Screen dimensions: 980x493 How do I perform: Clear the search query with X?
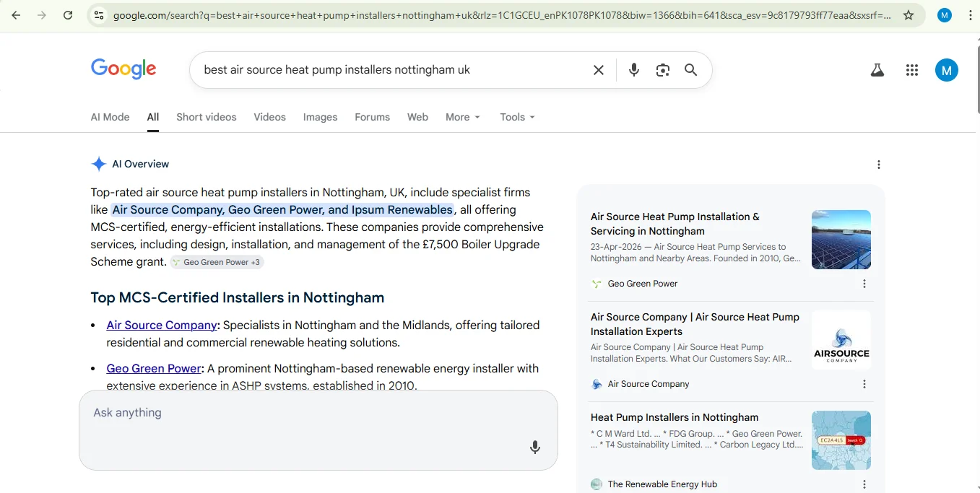click(599, 70)
